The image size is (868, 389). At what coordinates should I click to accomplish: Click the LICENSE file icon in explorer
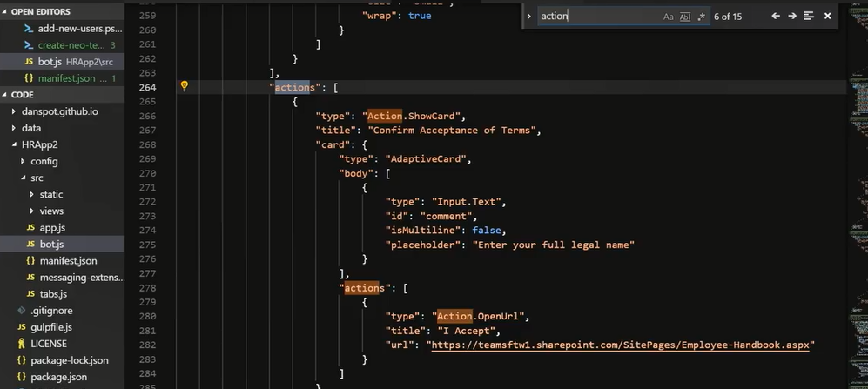23,344
